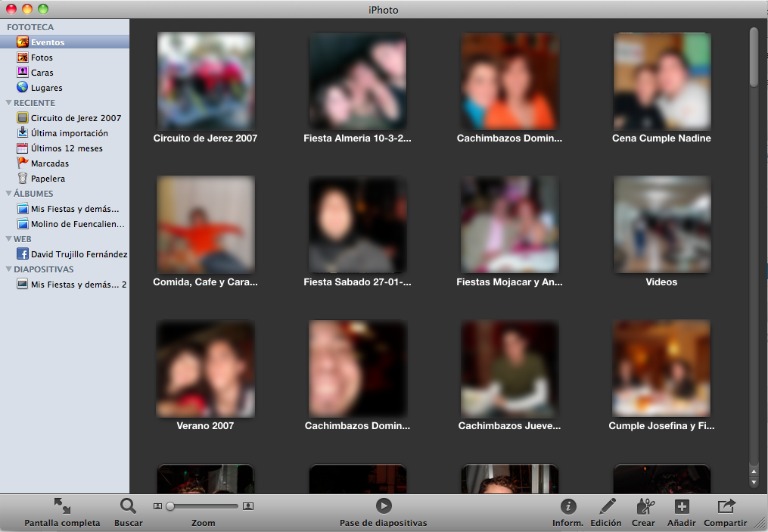This screenshot has width=768, height=532.
Task: Collapse the RECIENTE section
Action: 8,103
